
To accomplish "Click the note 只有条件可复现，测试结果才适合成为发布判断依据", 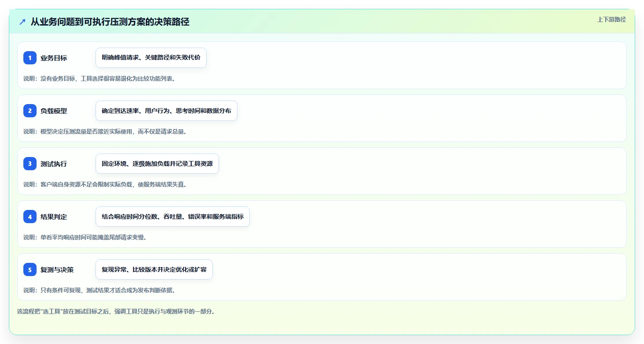I will pyautogui.click(x=100, y=290).
